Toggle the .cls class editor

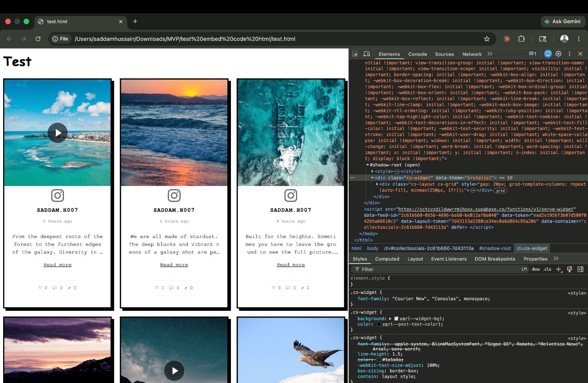(x=547, y=269)
